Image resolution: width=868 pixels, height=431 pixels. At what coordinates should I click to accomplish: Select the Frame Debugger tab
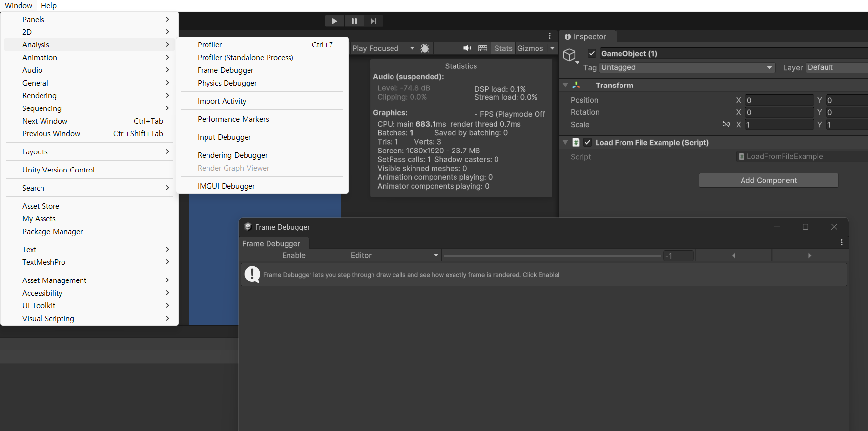tap(271, 243)
